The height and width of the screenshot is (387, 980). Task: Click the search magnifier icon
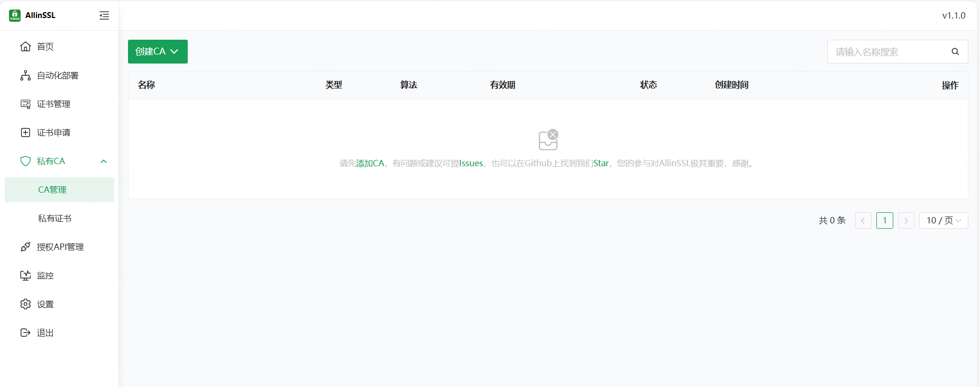pos(955,51)
